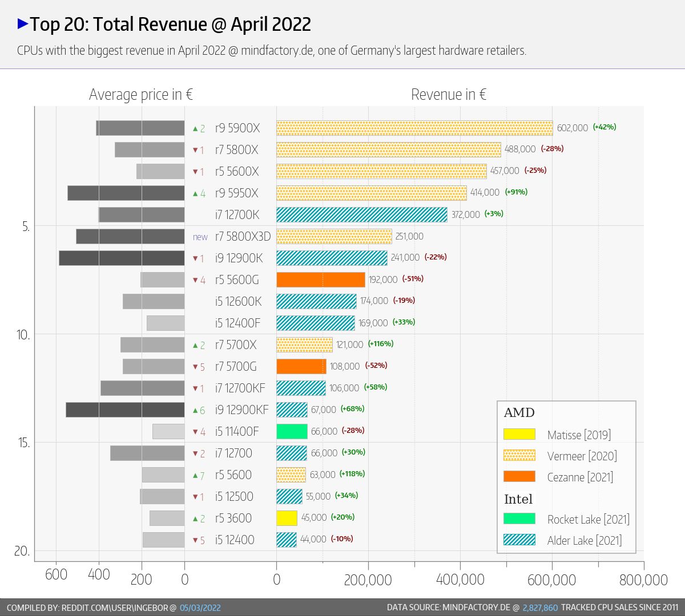Screen dimensions: 685x616
Task: Click the r9 5900X revenue bar
Action: coord(414,128)
